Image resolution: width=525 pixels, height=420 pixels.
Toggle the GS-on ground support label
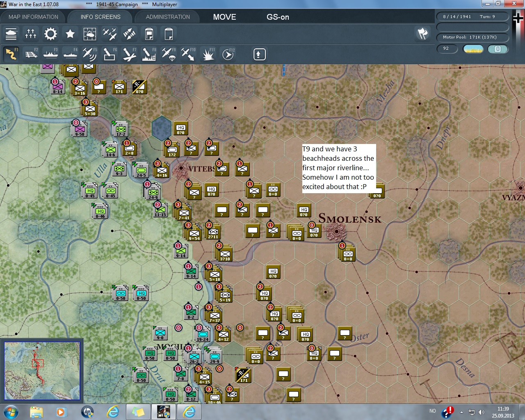click(x=278, y=17)
